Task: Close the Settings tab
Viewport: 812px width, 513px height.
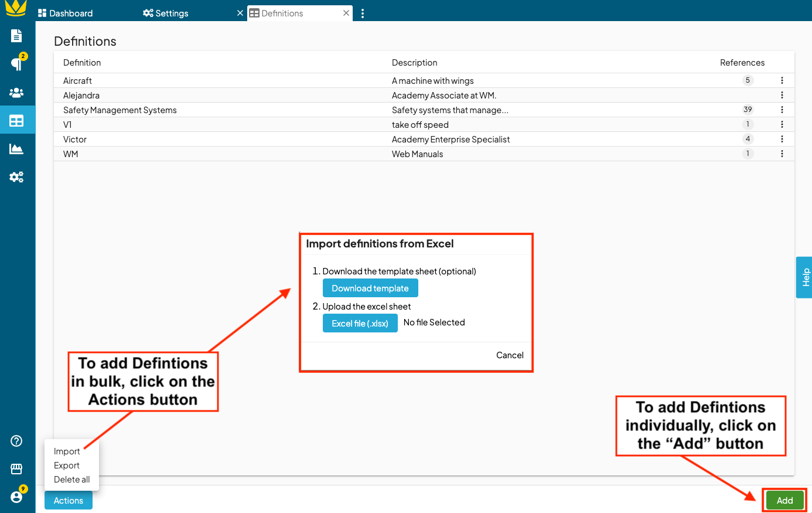Action: [x=240, y=13]
